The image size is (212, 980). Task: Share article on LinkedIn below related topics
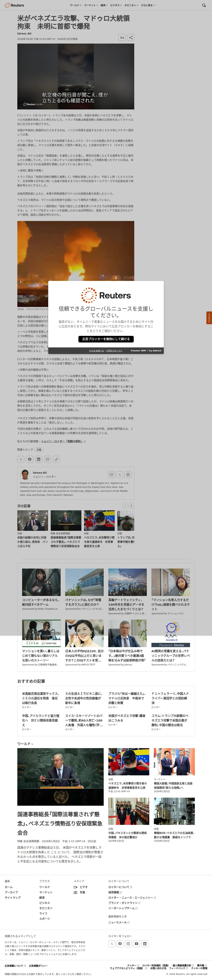38,459
